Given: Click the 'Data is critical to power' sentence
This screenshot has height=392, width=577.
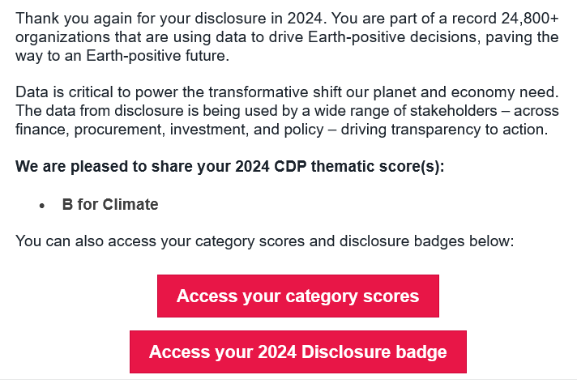Looking at the screenshot, I should 287,92.
